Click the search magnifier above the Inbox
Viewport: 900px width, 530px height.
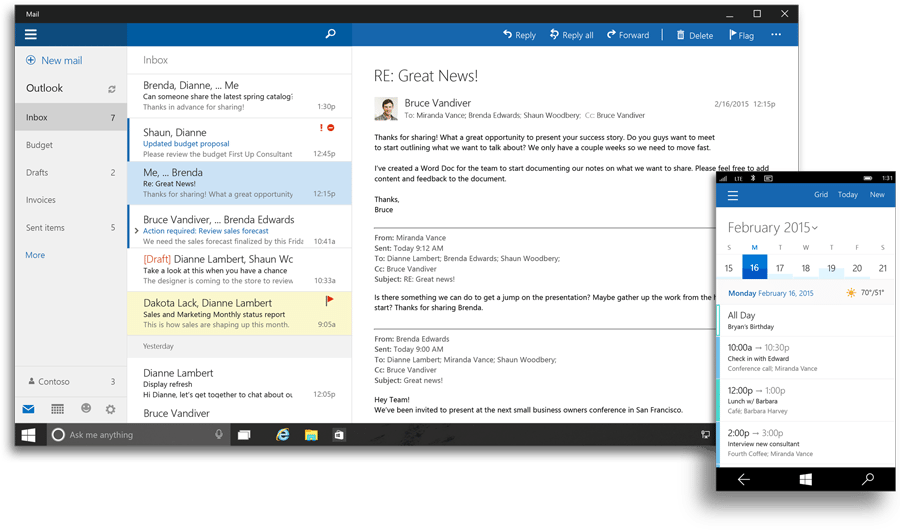click(331, 35)
